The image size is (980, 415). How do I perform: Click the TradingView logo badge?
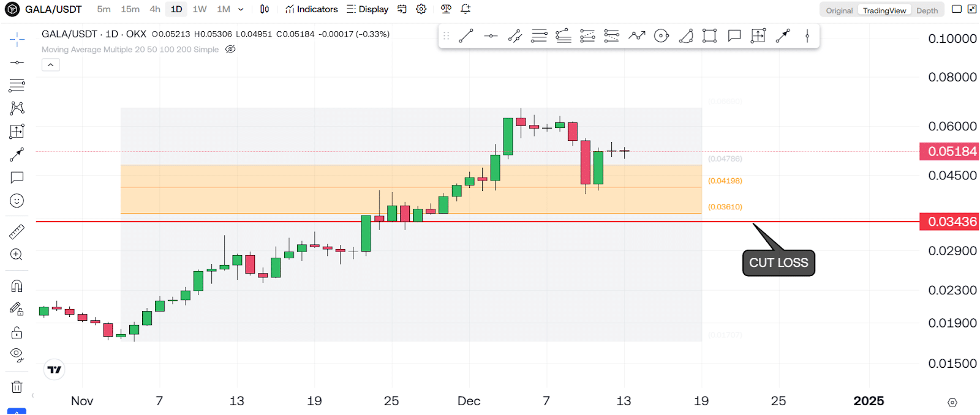coord(55,370)
